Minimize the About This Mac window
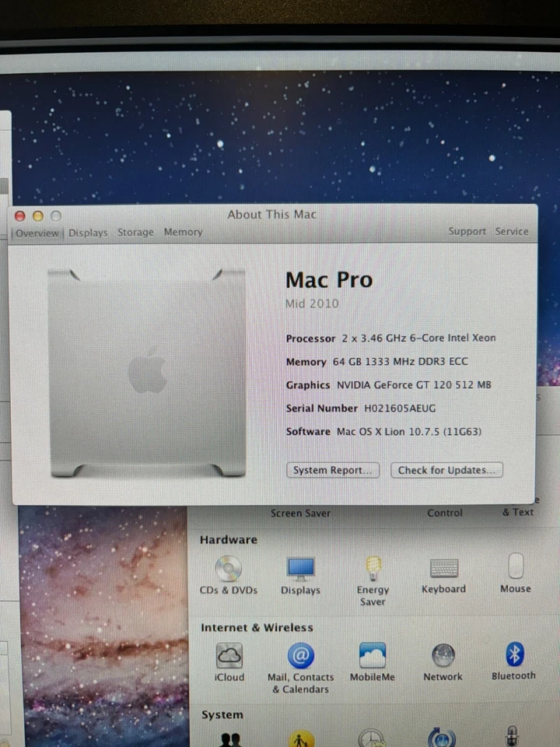The width and height of the screenshot is (560, 747). (x=38, y=216)
